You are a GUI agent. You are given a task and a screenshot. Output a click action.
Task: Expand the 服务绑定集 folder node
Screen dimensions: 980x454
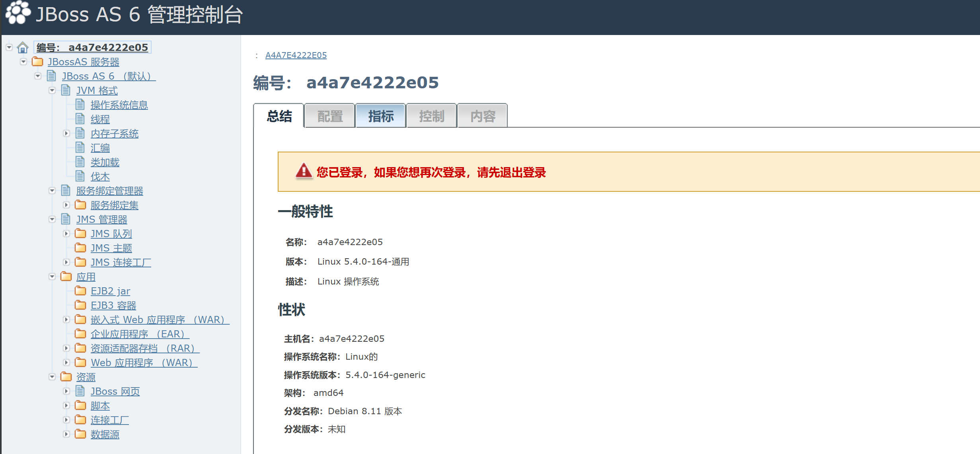click(x=66, y=205)
